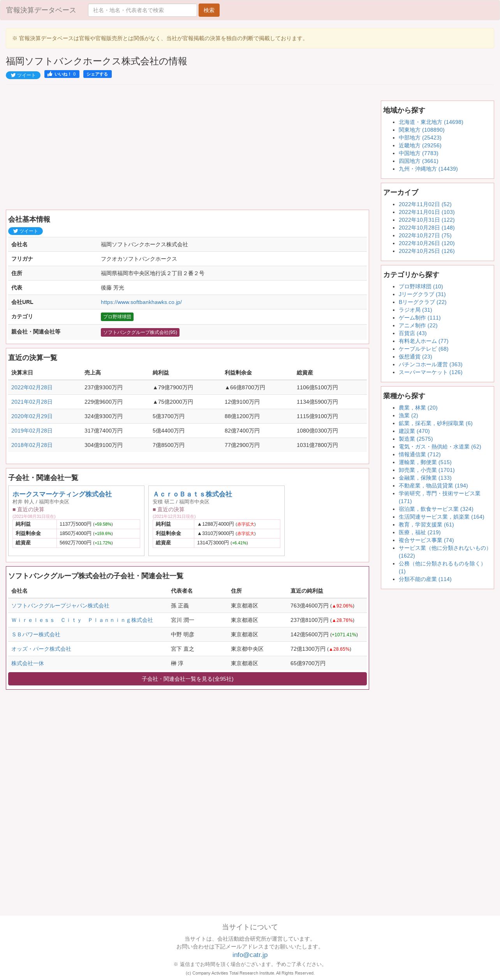The image size is (500, 980).
Task: Browse 金融業，保険業 (133) industry
Action: tap(425, 478)
